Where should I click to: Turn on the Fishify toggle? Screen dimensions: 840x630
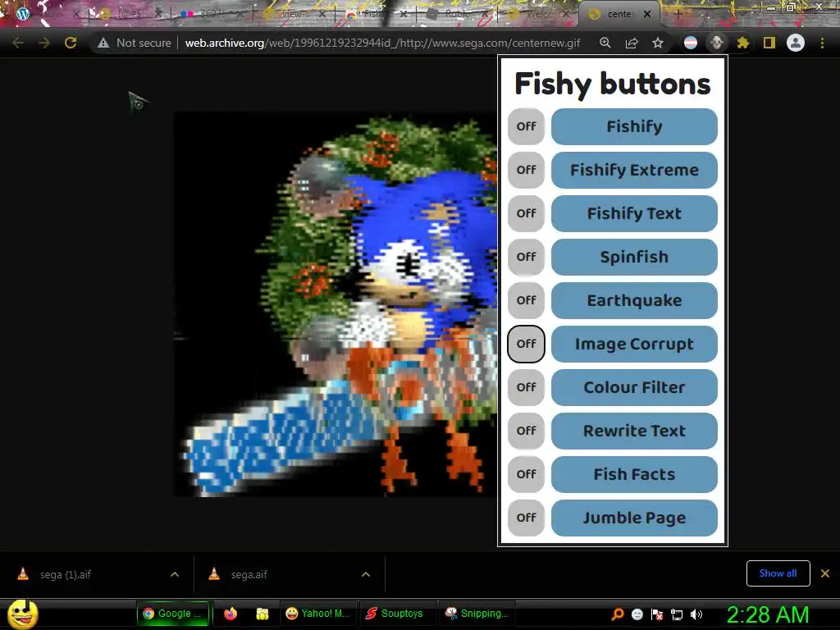point(526,126)
